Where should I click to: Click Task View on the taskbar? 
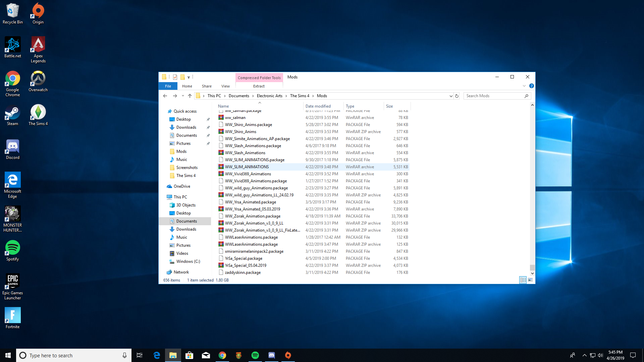pyautogui.click(x=140, y=355)
